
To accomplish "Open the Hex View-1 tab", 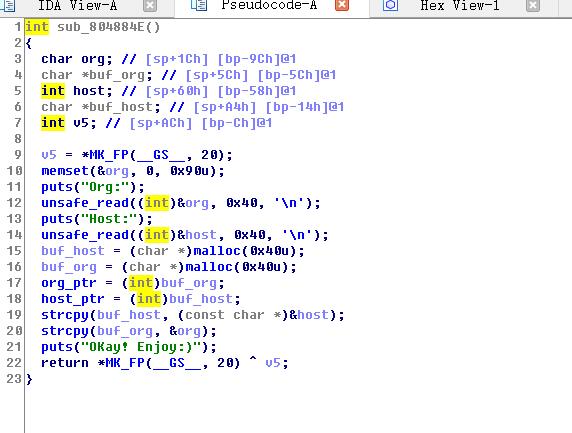I will pyautogui.click(x=460, y=5).
